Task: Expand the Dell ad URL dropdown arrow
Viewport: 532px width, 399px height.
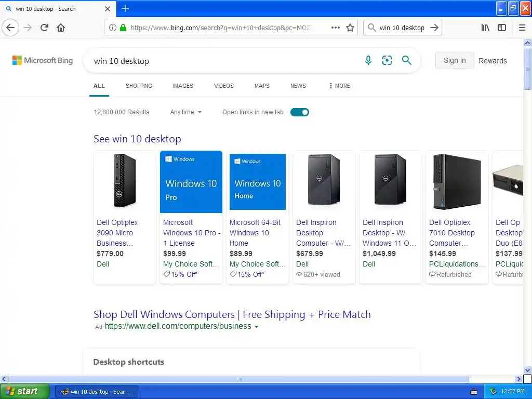Action: click(x=257, y=327)
